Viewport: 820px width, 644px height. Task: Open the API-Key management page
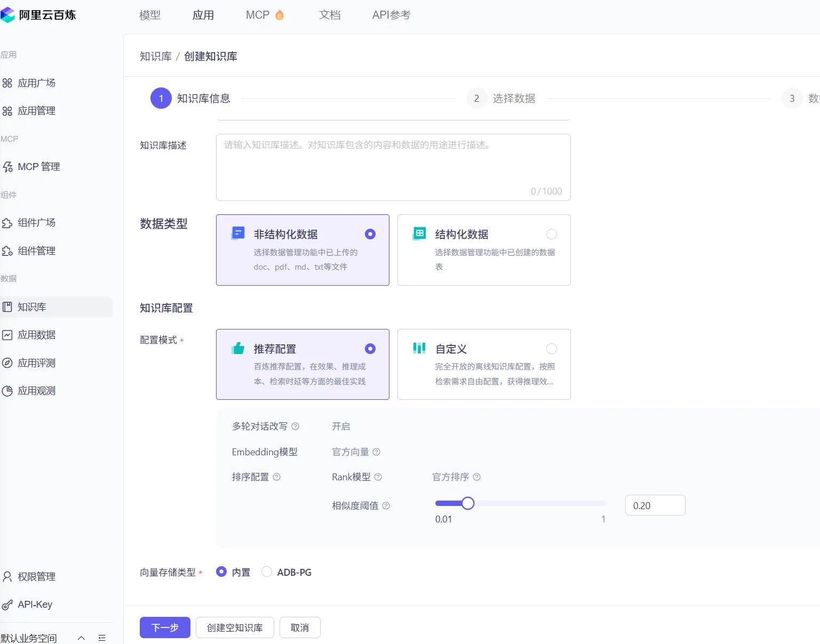click(x=35, y=604)
